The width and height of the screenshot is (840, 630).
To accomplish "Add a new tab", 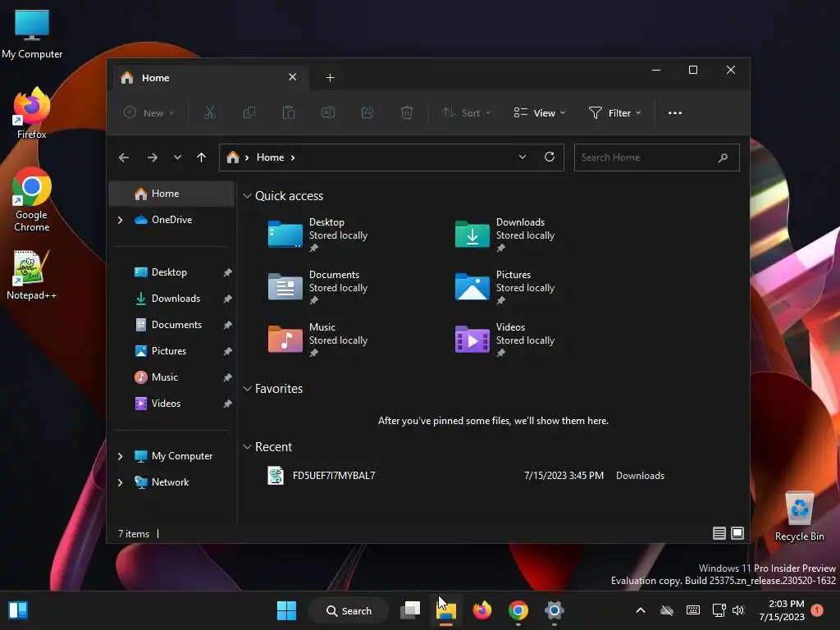I will coord(330,78).
